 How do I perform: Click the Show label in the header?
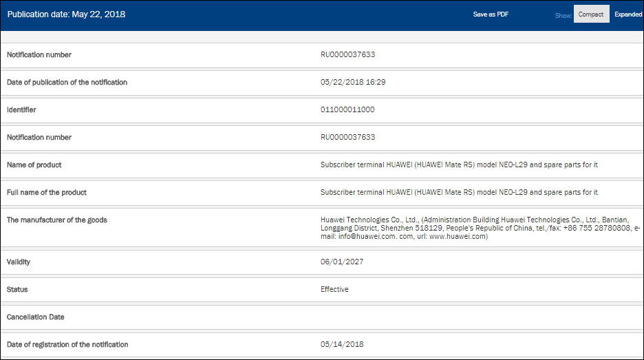(563, 15)
